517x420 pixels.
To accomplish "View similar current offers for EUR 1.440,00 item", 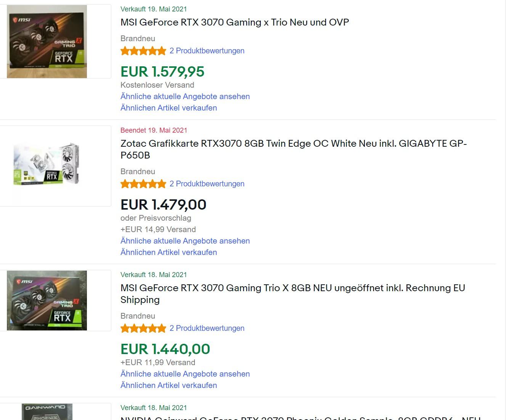I will pyautogui.click(x=185, y=374).
